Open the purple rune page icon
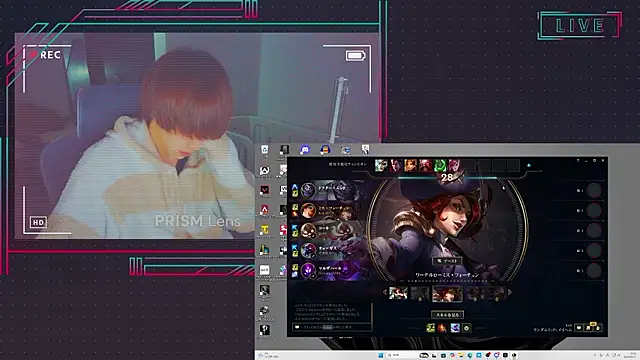The width and height of the screenshot is (640, 360). pyautogui.click(x=455, y=328)
